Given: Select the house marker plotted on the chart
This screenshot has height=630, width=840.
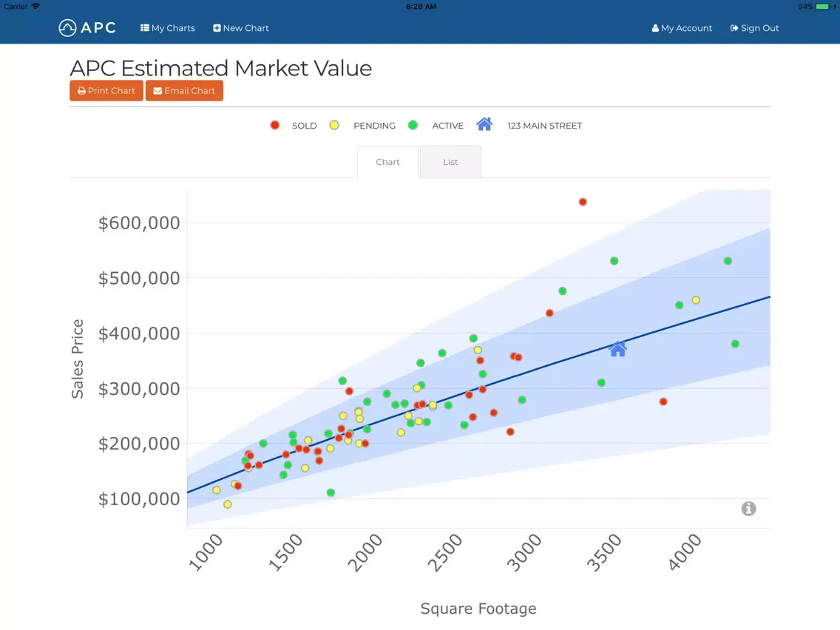Looking at the screenshot, I should [618, 349].
